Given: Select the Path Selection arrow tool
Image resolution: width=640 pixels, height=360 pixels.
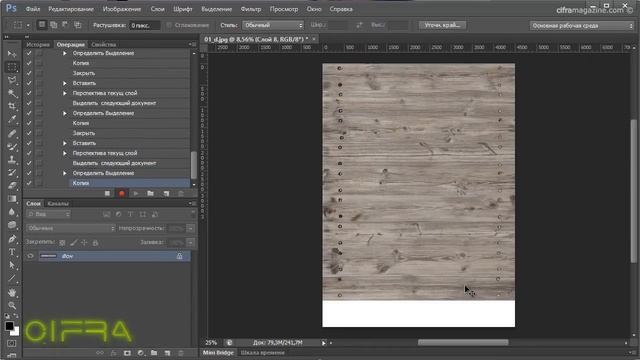Looking at the screenshot, I should pos(12,265).
